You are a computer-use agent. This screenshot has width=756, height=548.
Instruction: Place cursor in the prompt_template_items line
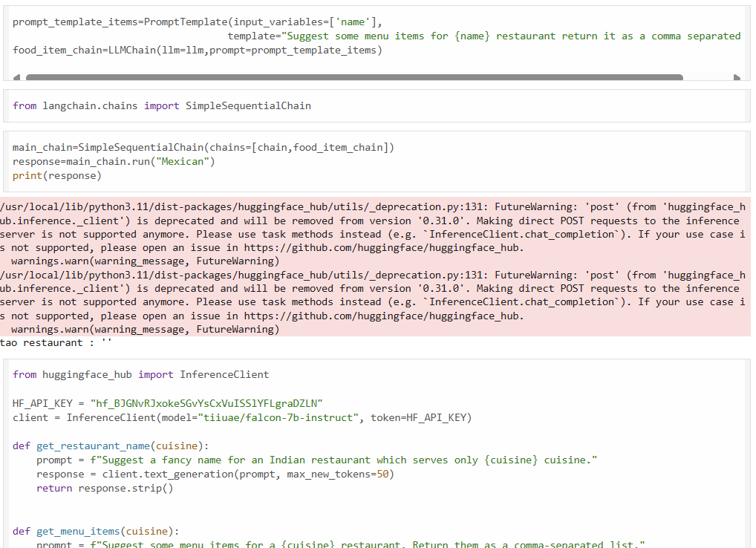[x=197, y=22]
